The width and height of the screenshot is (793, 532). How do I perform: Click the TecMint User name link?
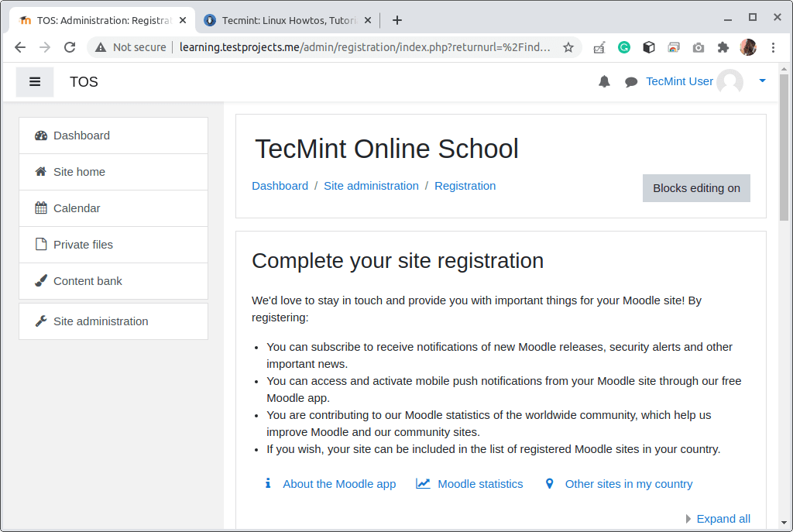point(679,81)
